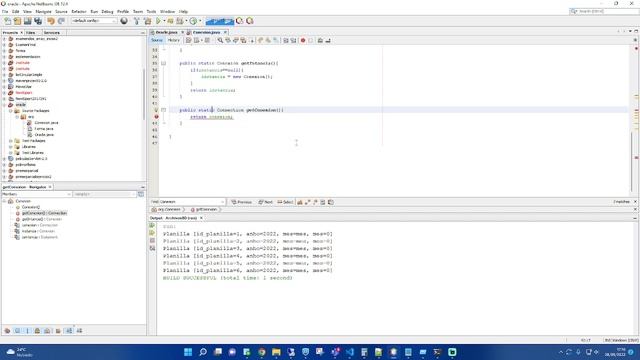Open the Refactor menu
640x360 pixels.
pyautogui.click(x=79, y=11)
